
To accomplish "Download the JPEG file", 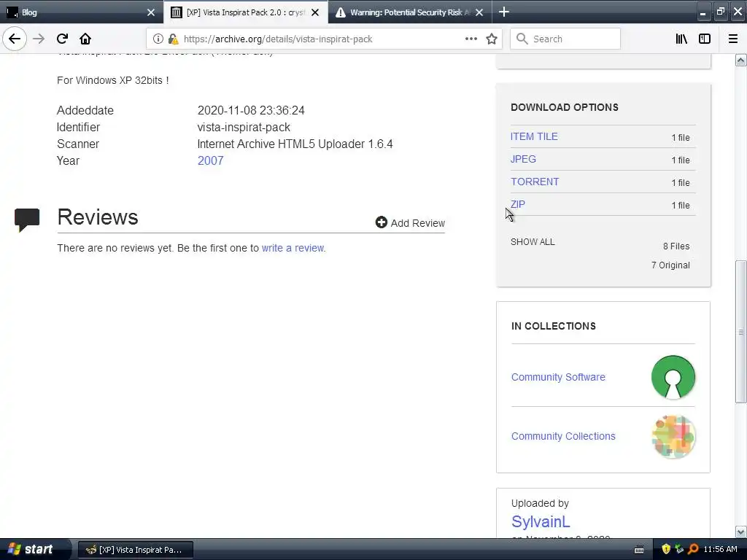I will tap(523, 159).
